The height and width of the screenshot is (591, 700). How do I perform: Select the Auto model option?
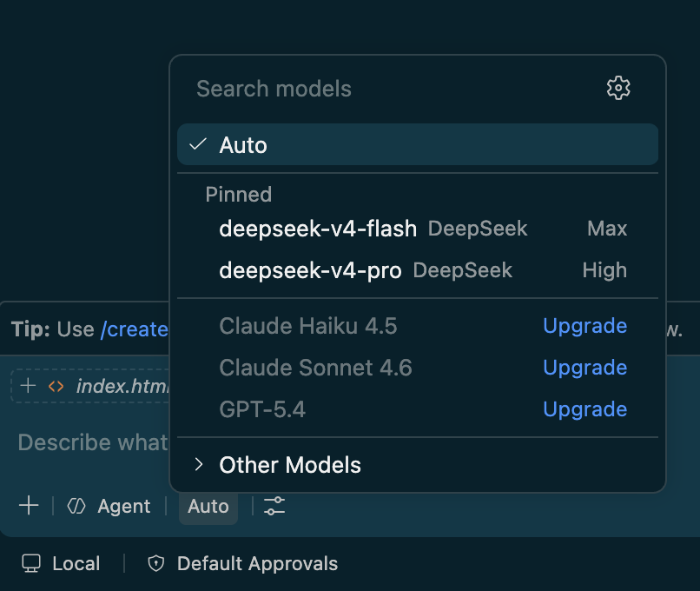[418, 144]
